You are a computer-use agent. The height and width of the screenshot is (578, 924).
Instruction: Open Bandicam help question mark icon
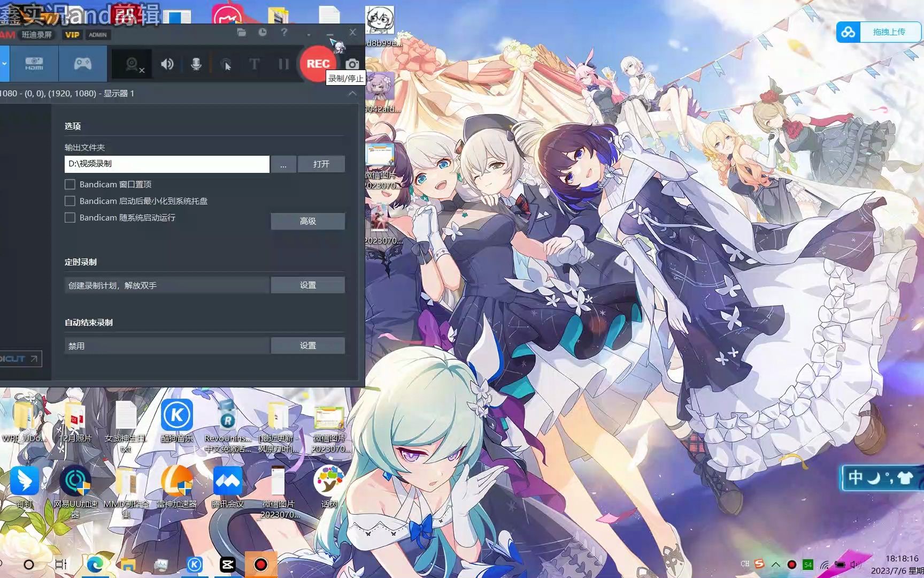pyautogui.click(x=284, y=33)
